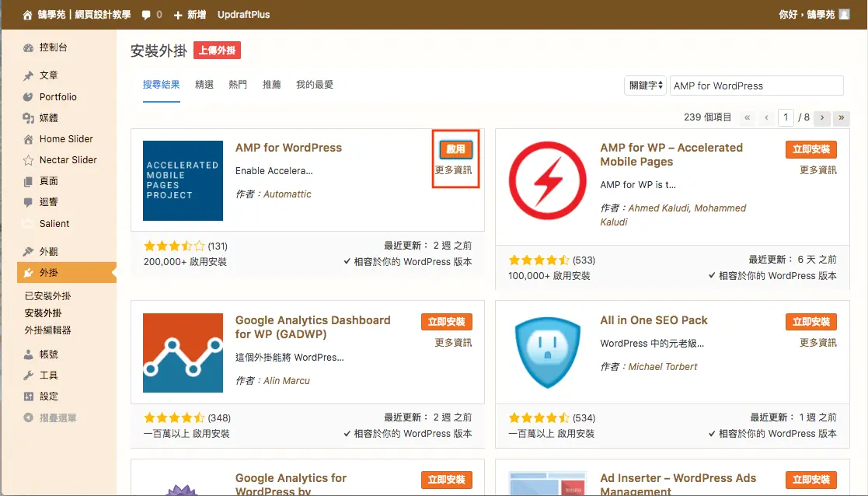The width and height of the screenshot is (868, 496).
Task: Open 已安裝外掛 submenu item
Action: coord(47,296)
